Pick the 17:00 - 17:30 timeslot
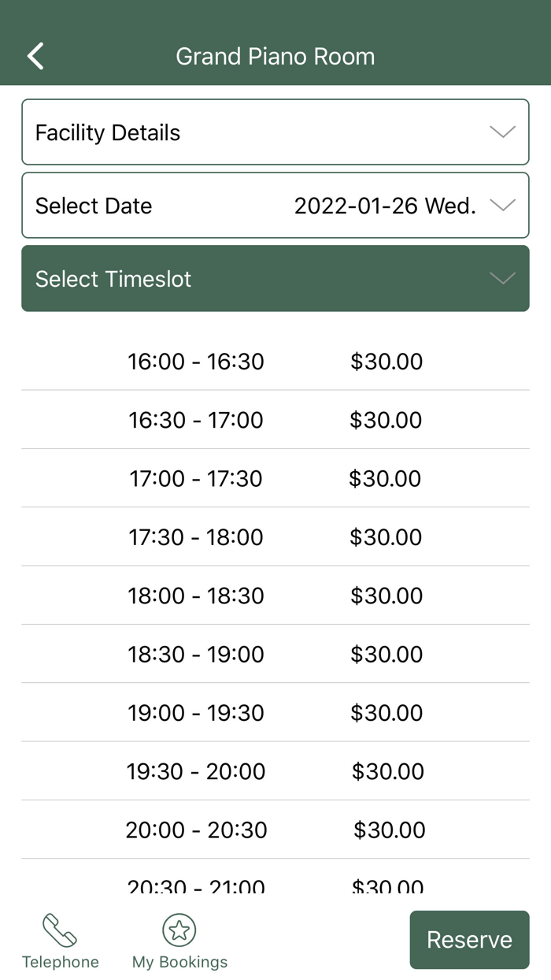This screenshot has width=551, height=980. click(x=275, y=478)
